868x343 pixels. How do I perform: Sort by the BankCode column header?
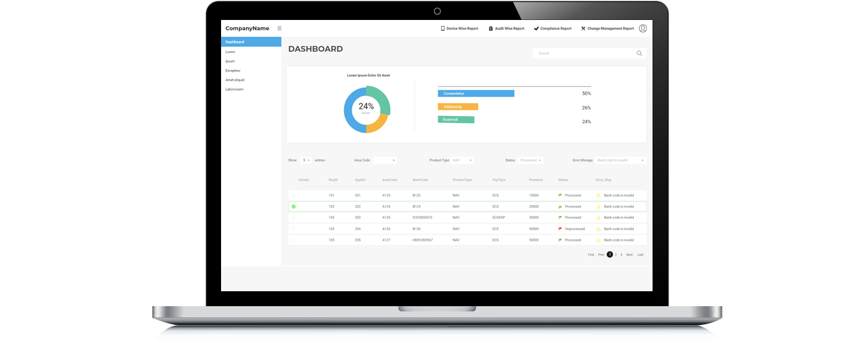pyautogui.click(x=420, y=180)
